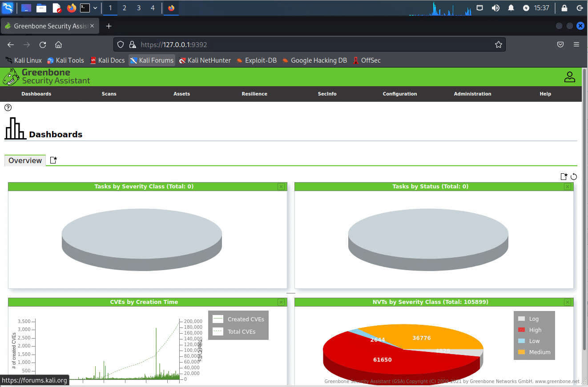Close CVEs by Creation Time display
Viewport: 588px width, 387px height.
[x=281, y=302]
